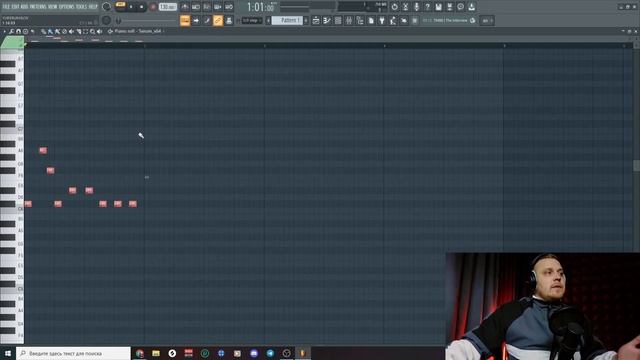The image size is (640, 360).
Task: Open the Pattern 1 selector
Action: 287,20
